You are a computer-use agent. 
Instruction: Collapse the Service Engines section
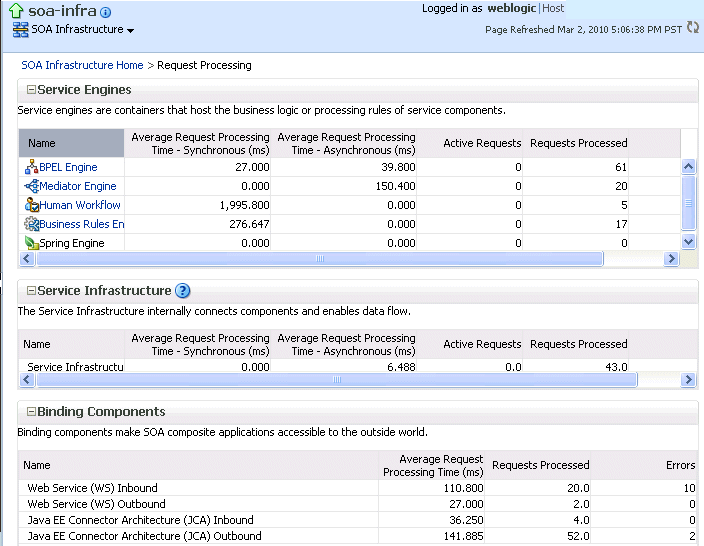click(x=30, y=91)
